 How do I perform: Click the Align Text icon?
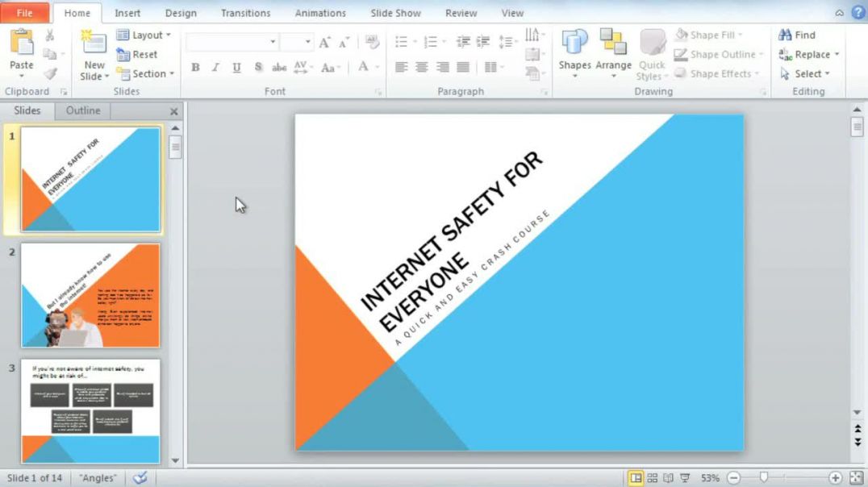click(532, 54)
